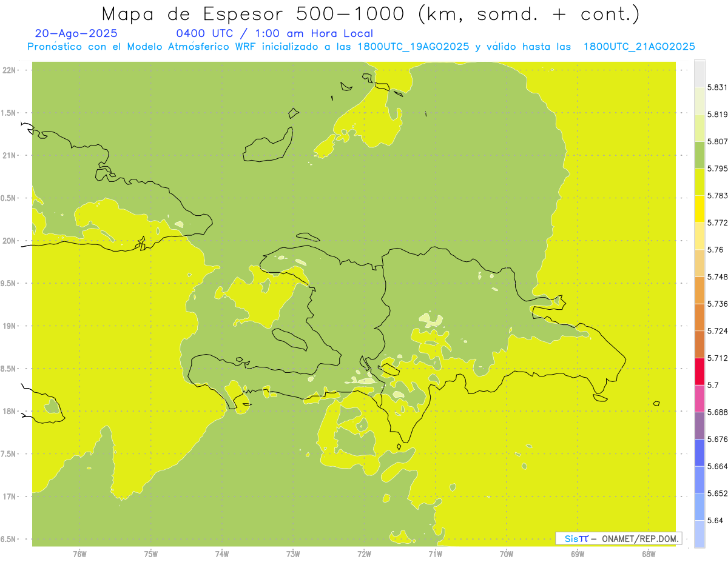The image size is (728, 562).
Task: Select the pink 5.688–5.7 legend swatch
Action: (x=699, y=398)
